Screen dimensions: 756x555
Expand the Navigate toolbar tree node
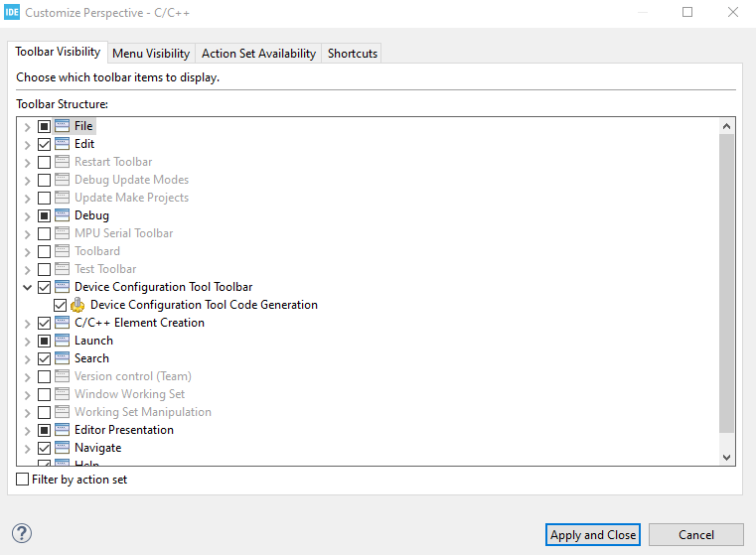[27, 448]
